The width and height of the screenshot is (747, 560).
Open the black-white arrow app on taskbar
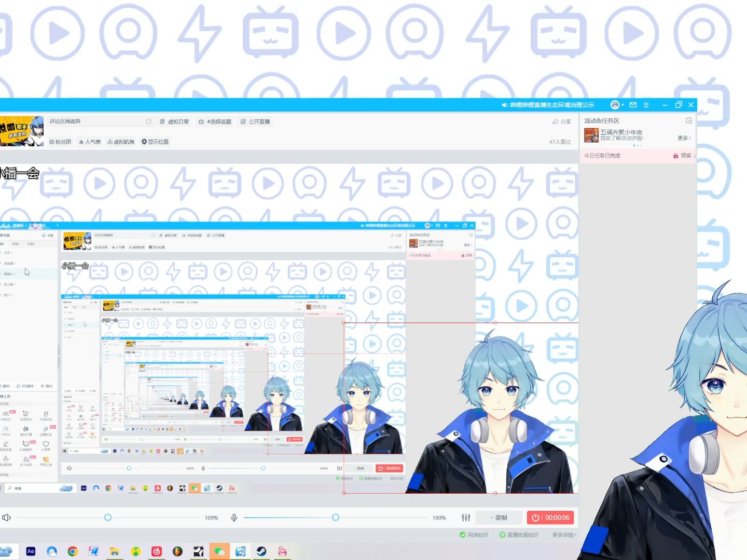(198, 551)
